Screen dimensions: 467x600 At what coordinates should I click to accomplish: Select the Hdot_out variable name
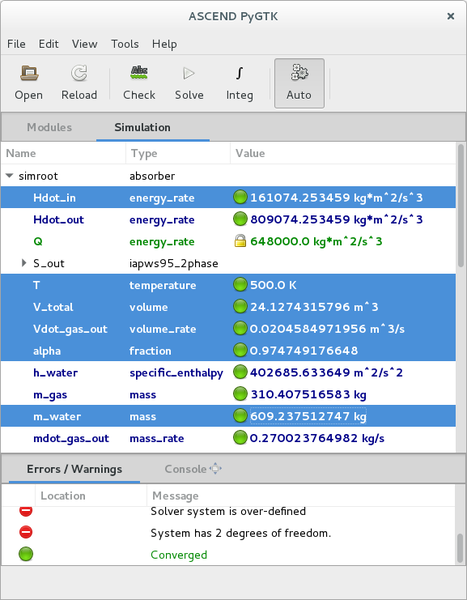tap(59, 220)
